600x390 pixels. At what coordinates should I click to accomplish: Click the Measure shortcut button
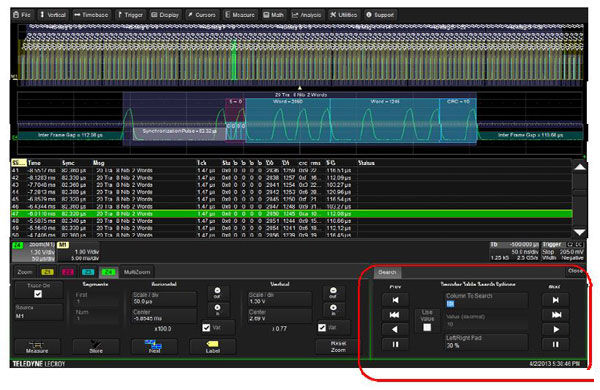point(37,347)
